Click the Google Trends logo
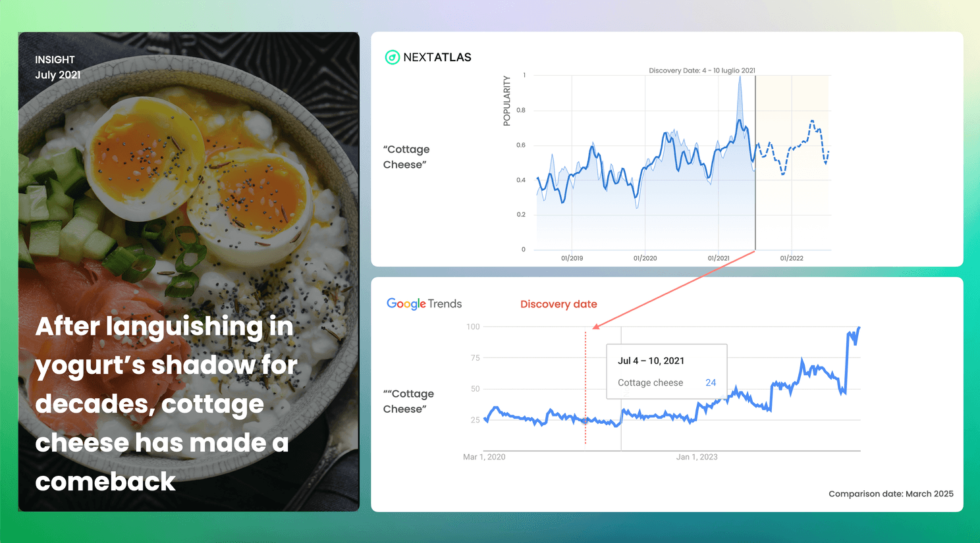Image resolution: width=980 pixels, height=543 pixels. pyautogui.click(x=424, y=303)
